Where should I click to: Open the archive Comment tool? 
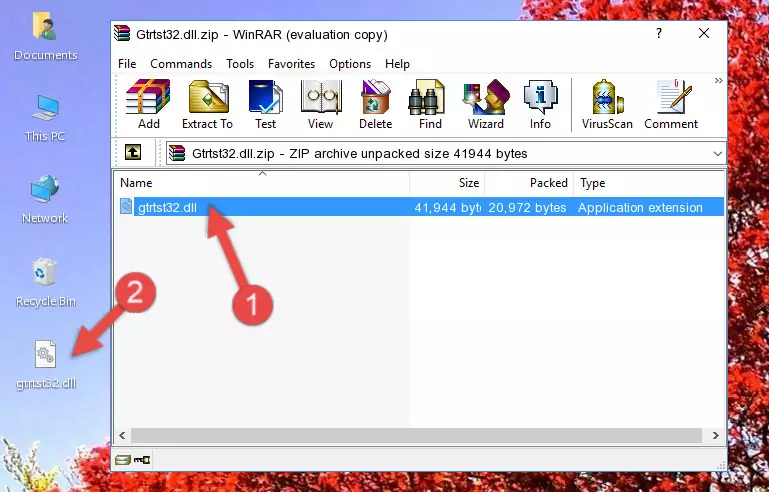[671, 104]
